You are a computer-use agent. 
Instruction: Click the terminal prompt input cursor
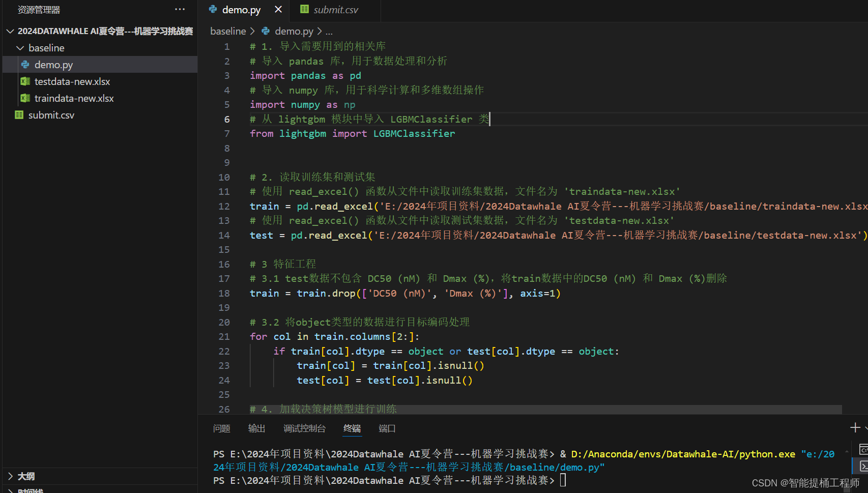tap(563, 480)
